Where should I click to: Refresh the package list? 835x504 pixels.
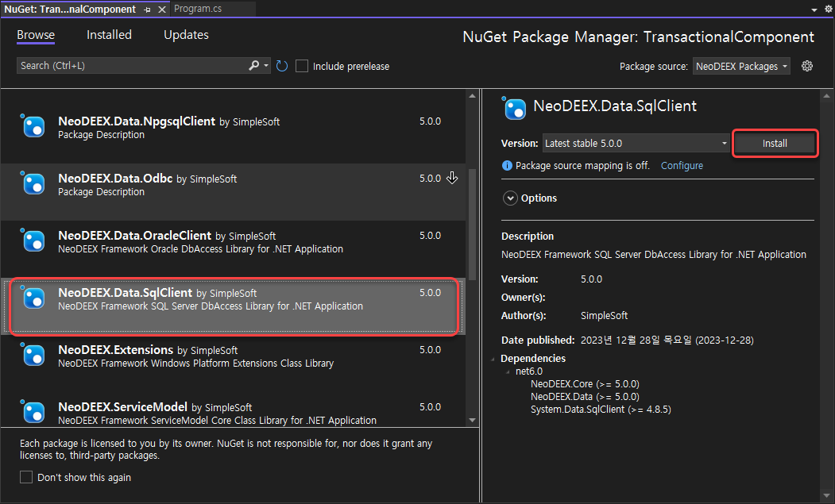tap(282, 66)
